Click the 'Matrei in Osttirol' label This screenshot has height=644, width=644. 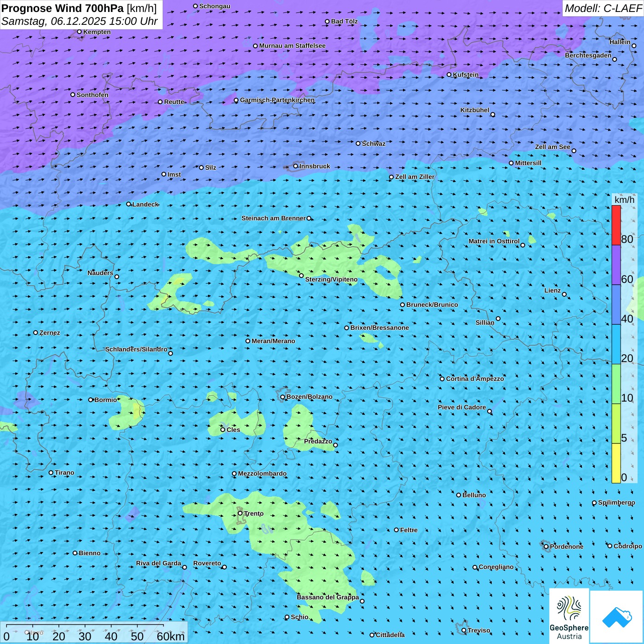tap(494, 241)
